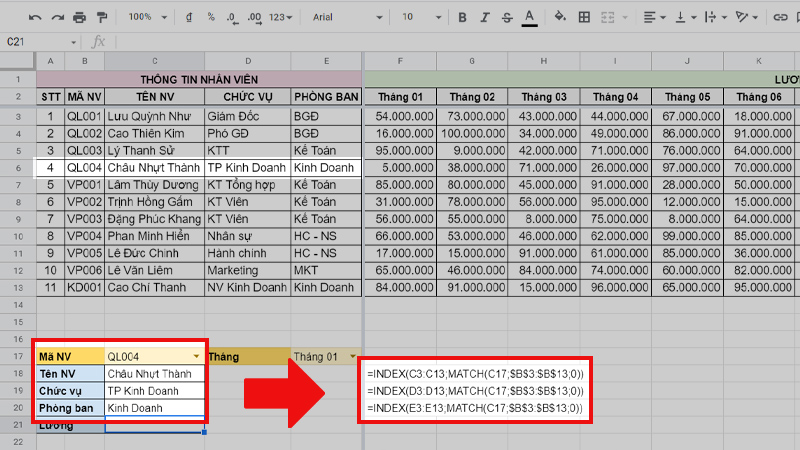Click the Name box showing C21
Image resolution: width=800 pixels, height=450 pixels.
click(40, 42)
